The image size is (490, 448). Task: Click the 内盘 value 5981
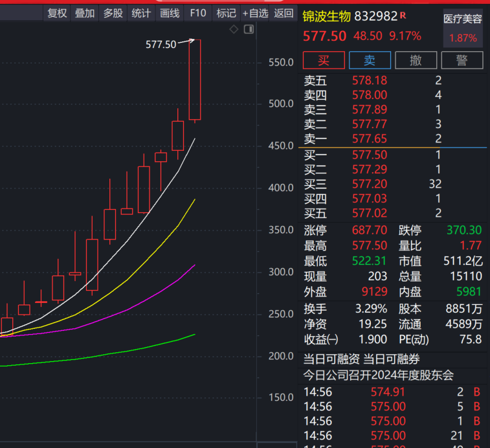tap(469, 292)
